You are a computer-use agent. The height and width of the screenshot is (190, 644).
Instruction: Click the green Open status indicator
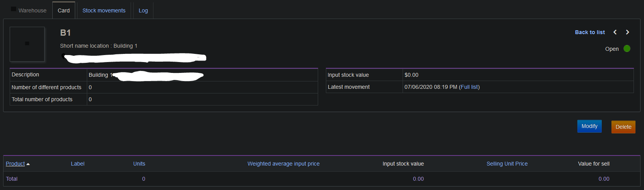tap(627, 48)
